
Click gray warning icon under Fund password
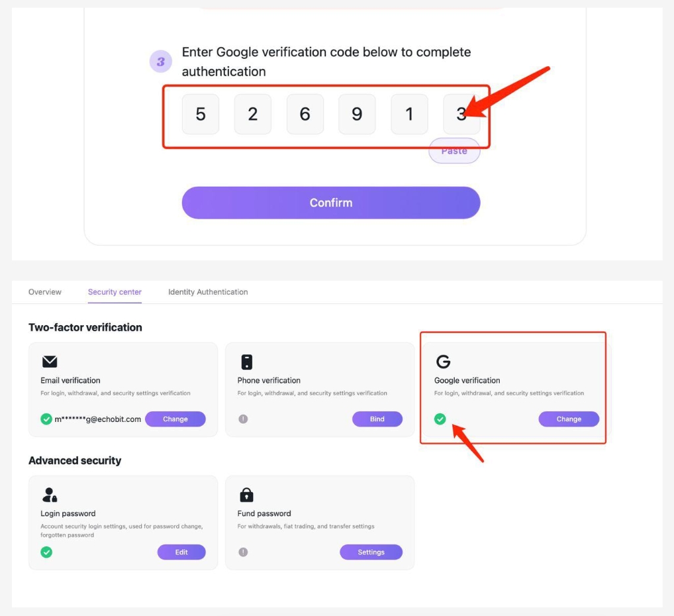(x=243, y=552)
